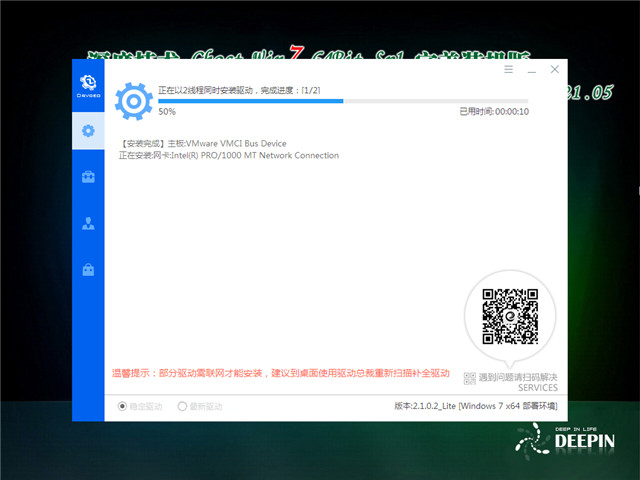Open the toolbox icon in sidebar
640x480 pixels.
[x=88, y=177]
